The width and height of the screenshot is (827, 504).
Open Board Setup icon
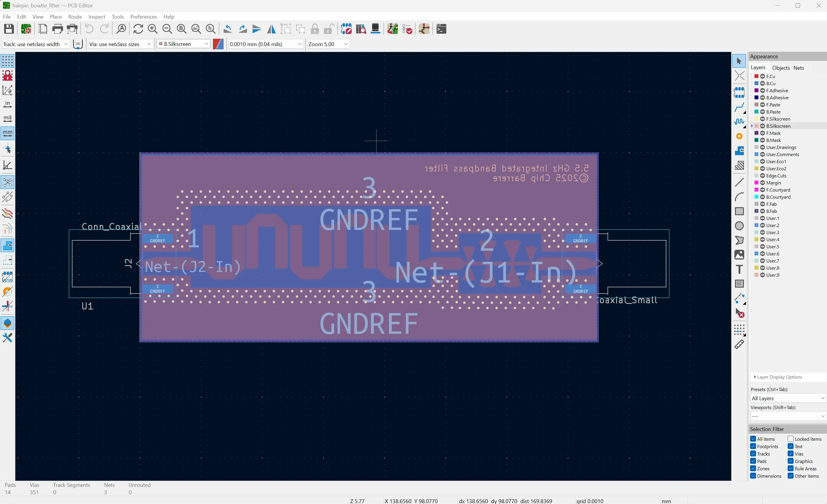26,29
